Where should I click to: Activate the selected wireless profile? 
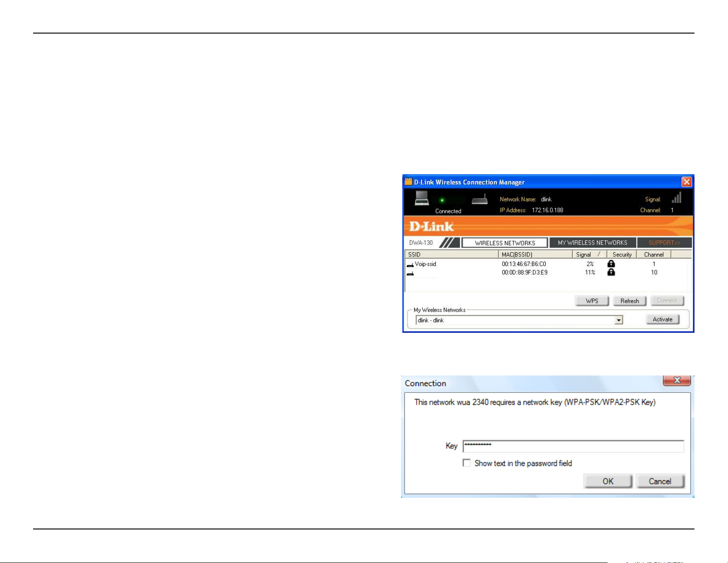point(662,319)
